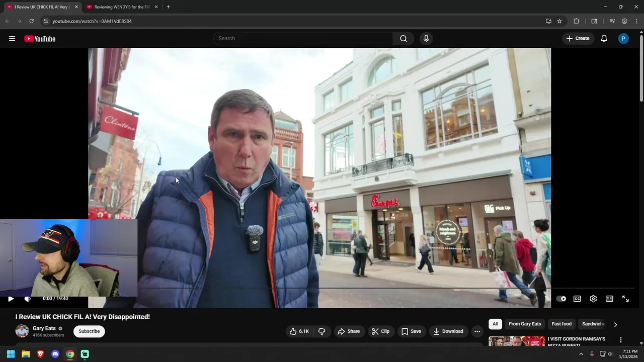
Task: Open a new browser tab
Action: (x=168, y=7)
